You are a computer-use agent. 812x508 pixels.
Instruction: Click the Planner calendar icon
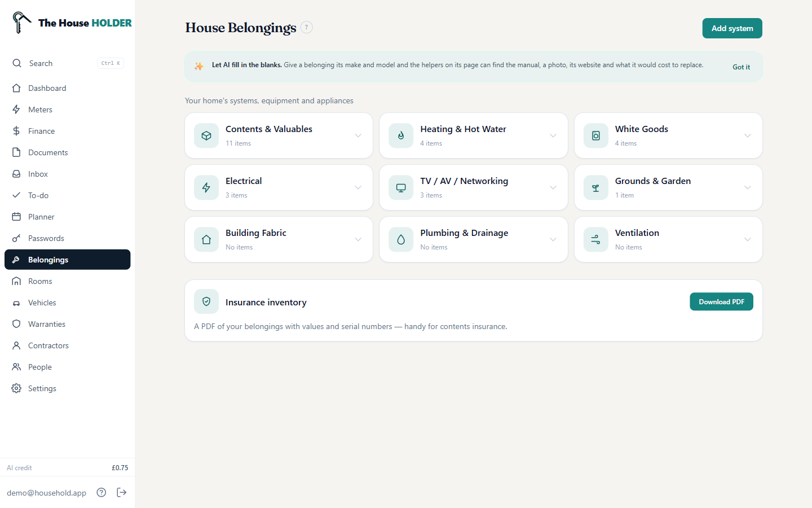tap(16, 217)
